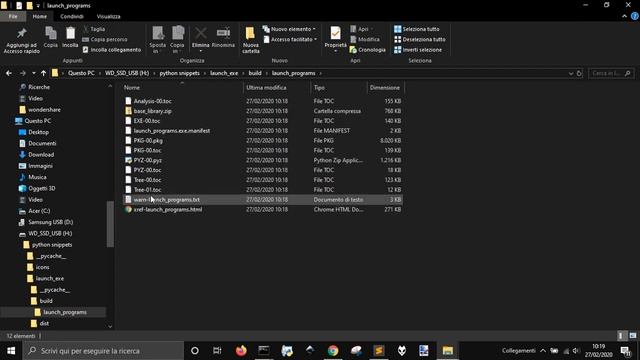Open Sublime Text from the taskbar

379,351
